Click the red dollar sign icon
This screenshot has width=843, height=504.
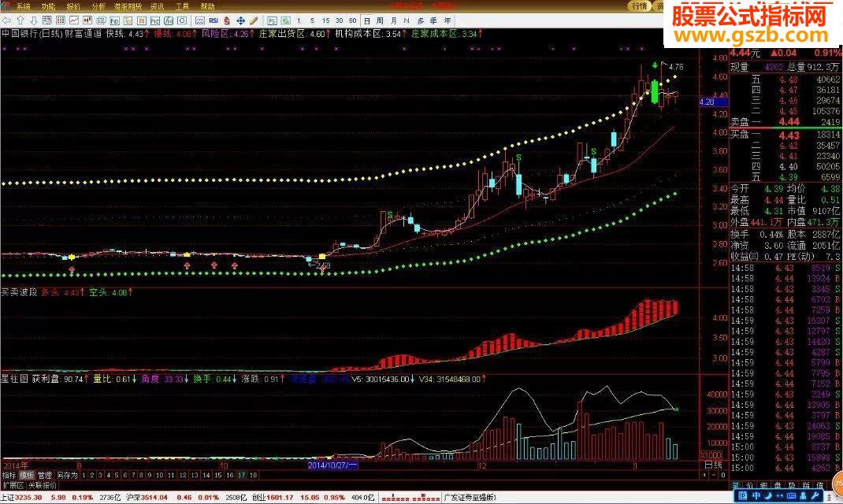click(226, 20)
